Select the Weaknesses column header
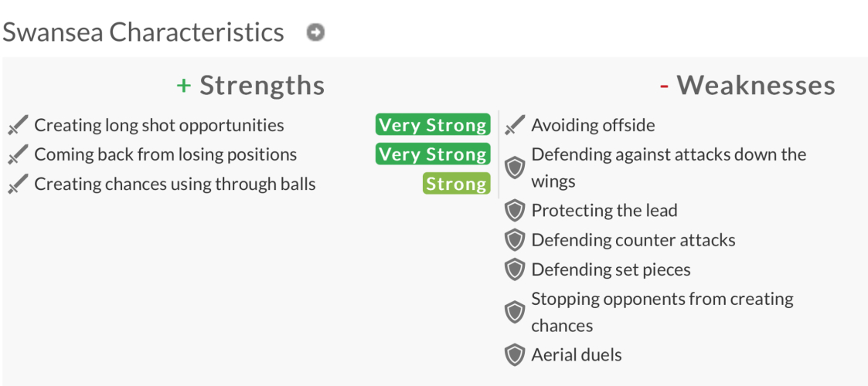 coord(747,85)
